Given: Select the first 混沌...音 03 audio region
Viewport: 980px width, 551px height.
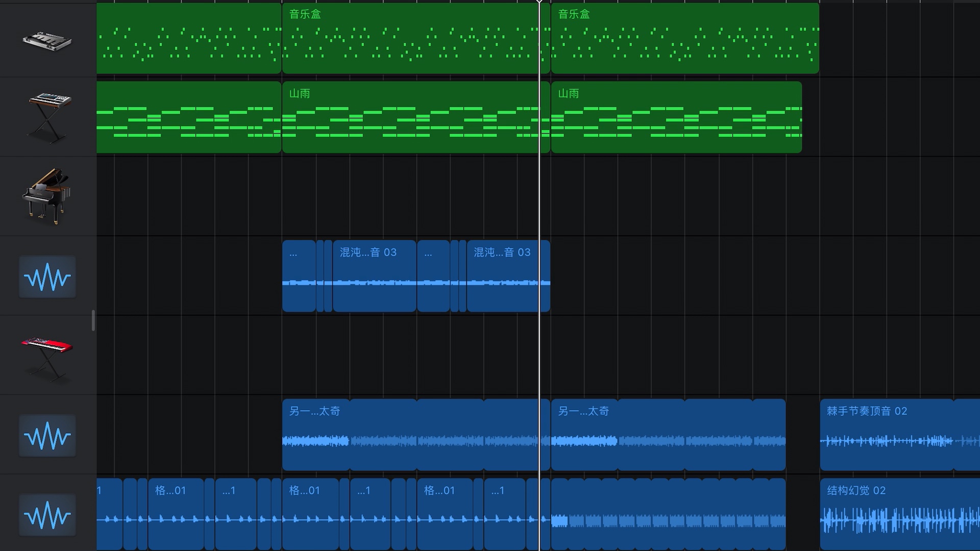Looking at the screenshot, I should pyautogui.click(x=374, y=276).
